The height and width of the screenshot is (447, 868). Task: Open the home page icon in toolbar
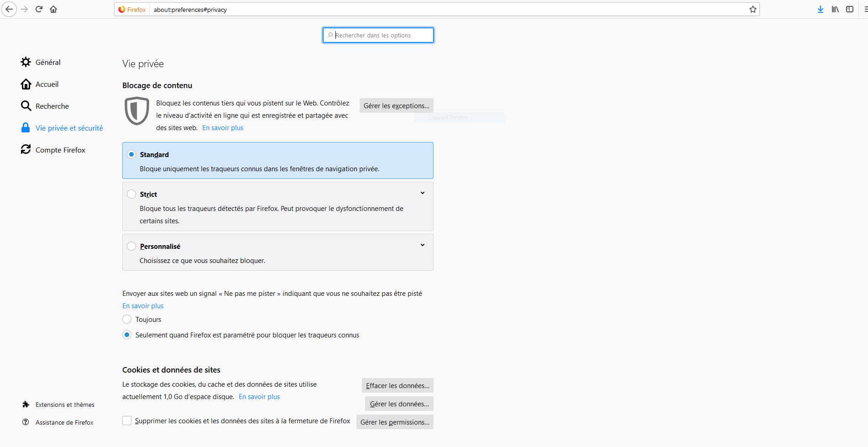(x=53, y=9)
